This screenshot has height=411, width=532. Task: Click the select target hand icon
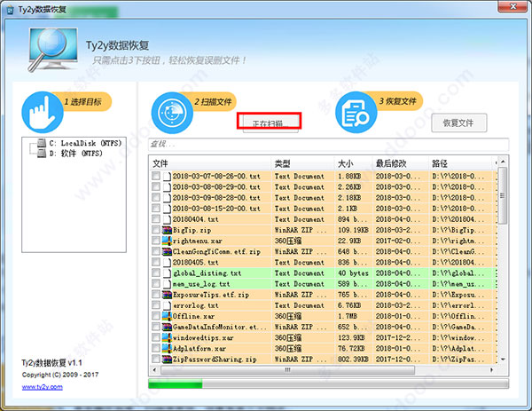click(43, 113)
